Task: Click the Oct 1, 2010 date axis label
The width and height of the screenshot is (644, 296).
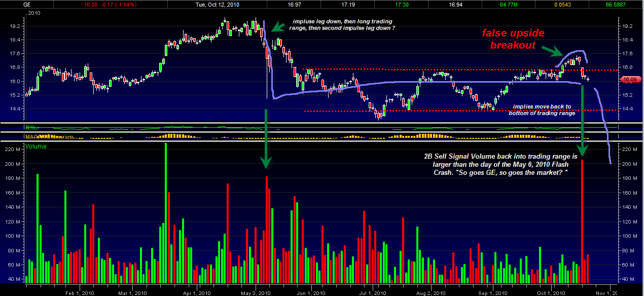Action: (551, 292)
